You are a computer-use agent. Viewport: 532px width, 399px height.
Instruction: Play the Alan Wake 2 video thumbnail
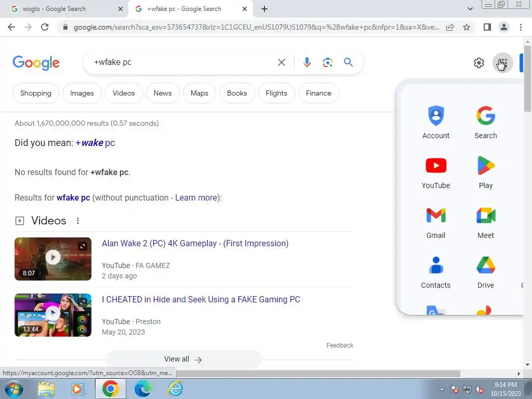(53, 259)
